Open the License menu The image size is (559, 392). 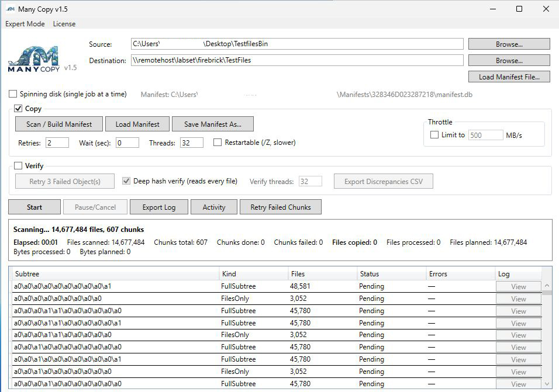tap(64, 24)
